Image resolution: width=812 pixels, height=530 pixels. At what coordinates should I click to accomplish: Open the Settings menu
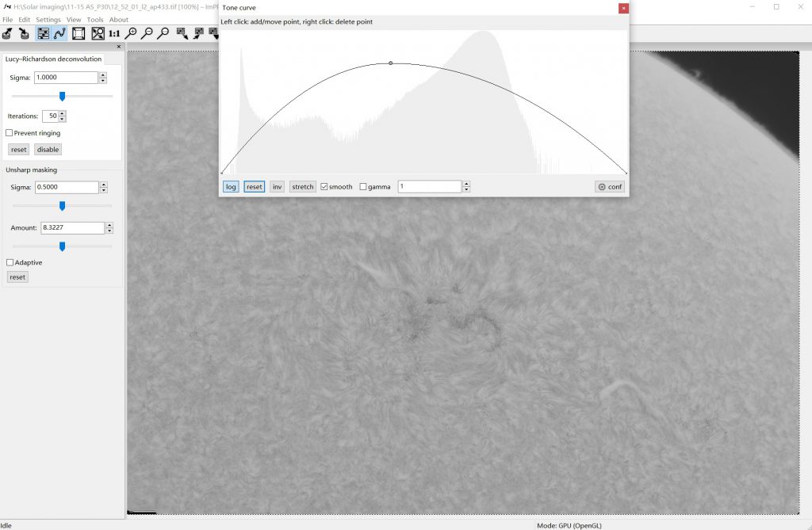tap(48, 20)
